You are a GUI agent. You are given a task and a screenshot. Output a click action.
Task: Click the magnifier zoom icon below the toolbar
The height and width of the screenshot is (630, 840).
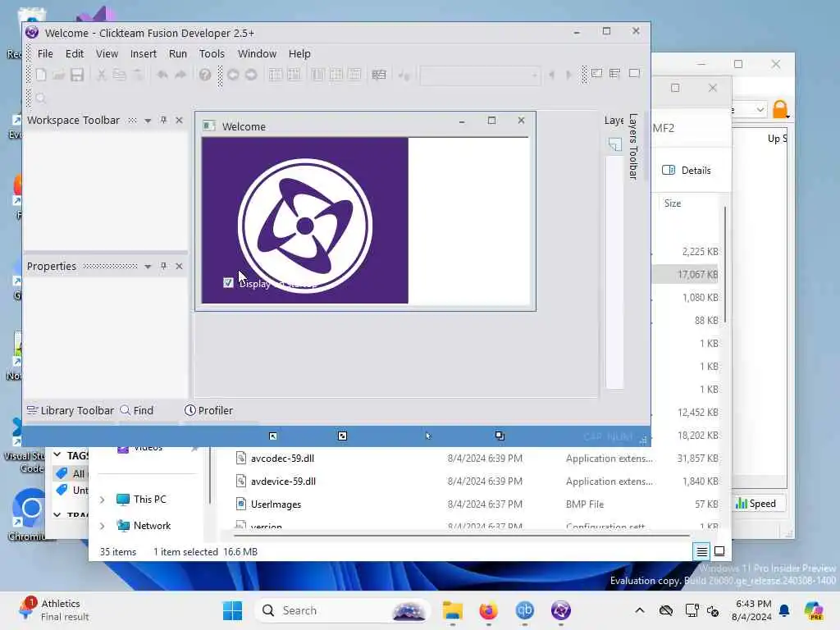pos(41,98)
